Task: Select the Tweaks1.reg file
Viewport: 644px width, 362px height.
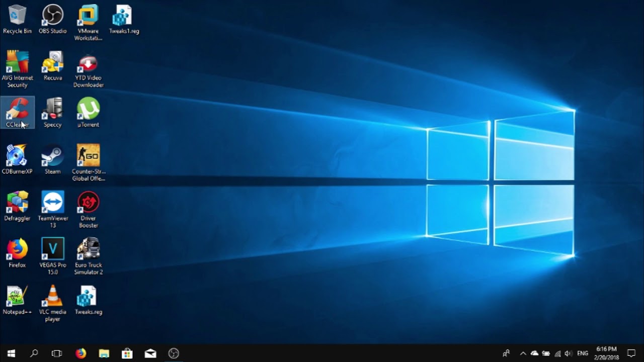Action: (x=124, y=19)
